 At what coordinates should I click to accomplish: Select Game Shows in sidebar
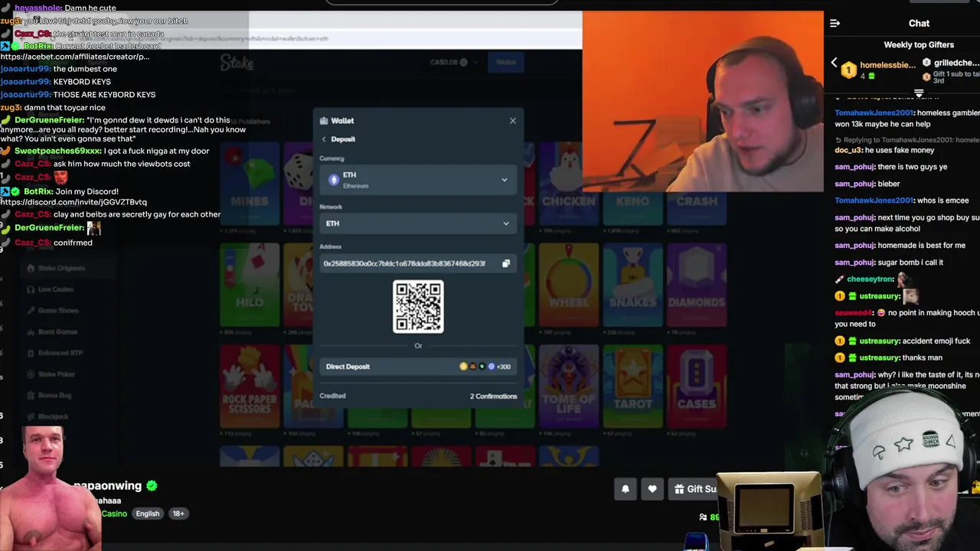58,311
